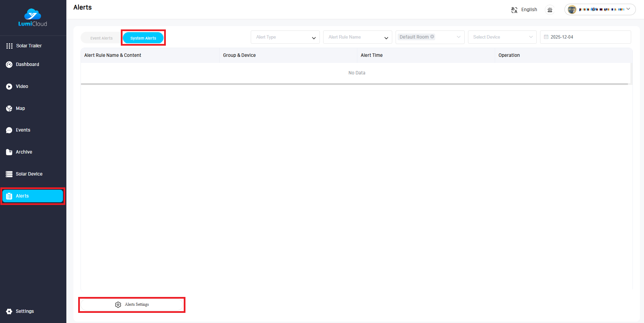Open the Map globe icon
The width and height of the screenshot is (644, 323).
pos(9,109)
